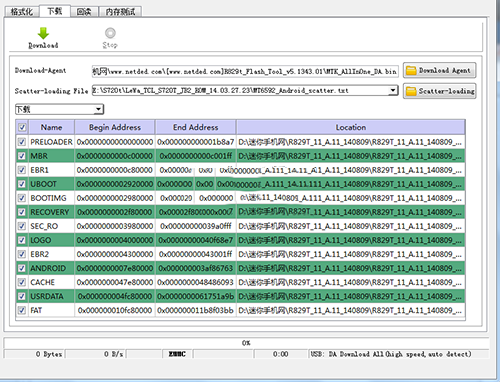Uncheck the USRDATA partition checkbox
Screen dimensions: 500x382
point(22,296)
